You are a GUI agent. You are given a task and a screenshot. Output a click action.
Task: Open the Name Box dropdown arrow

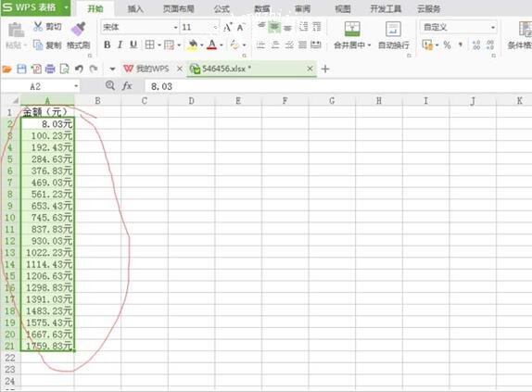click(76, 86)
